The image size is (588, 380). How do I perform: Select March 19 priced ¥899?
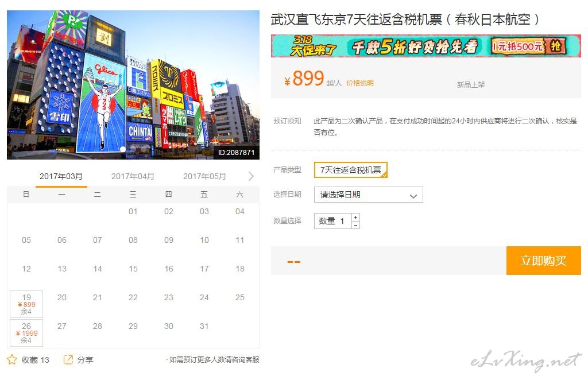point(26,304)
